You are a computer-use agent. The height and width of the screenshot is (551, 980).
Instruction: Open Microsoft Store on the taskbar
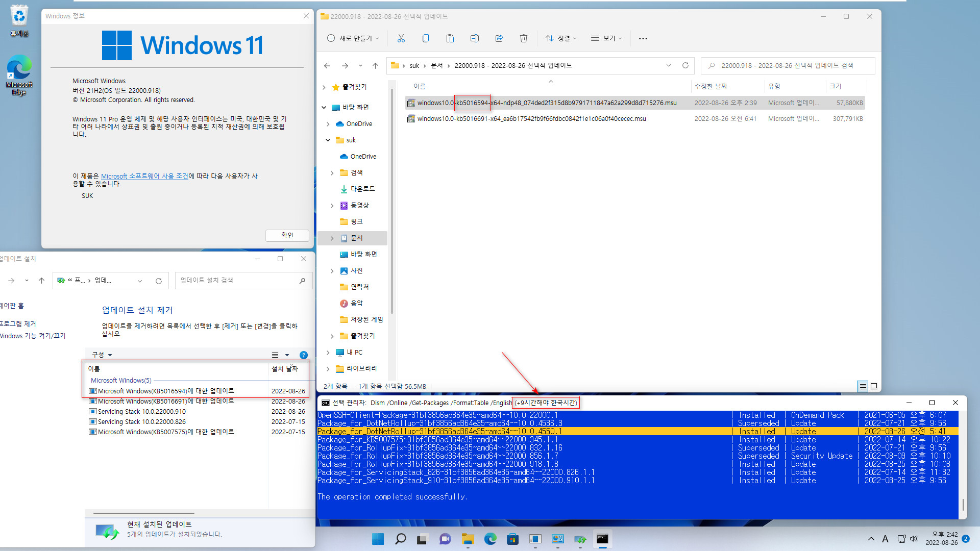[512, 539]
